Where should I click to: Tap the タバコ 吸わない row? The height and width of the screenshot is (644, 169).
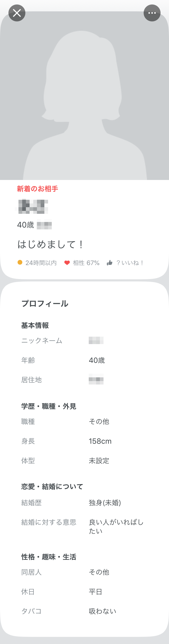click(x=84, y=611)
